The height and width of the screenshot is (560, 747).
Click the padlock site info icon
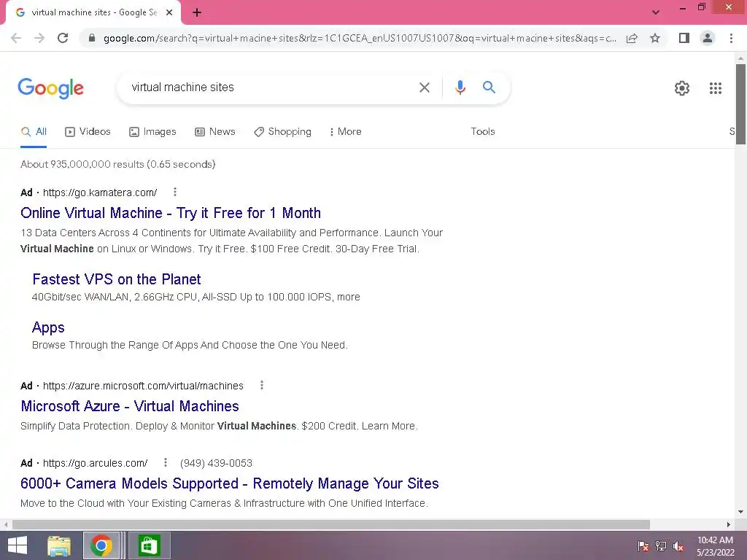(92, 38)
